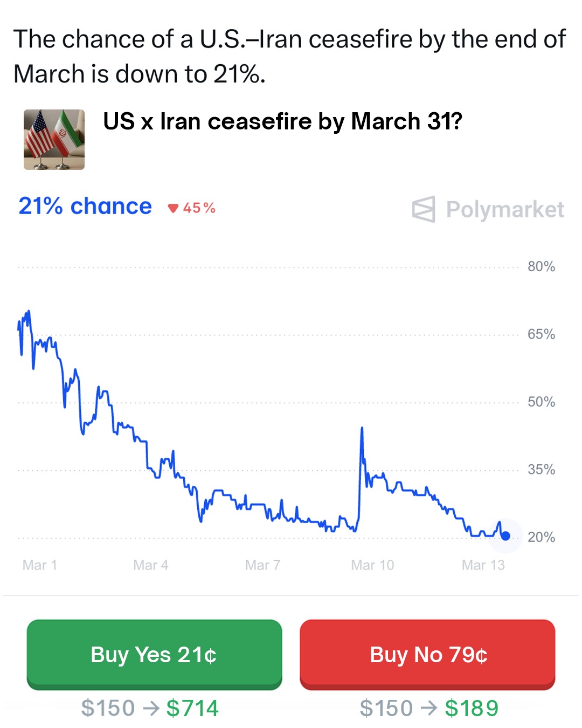The width and height of the screenshot is (582, 728).
Task: Open the 'US x Iran ceasefire by March 31?' title
Action: (282, 121)
